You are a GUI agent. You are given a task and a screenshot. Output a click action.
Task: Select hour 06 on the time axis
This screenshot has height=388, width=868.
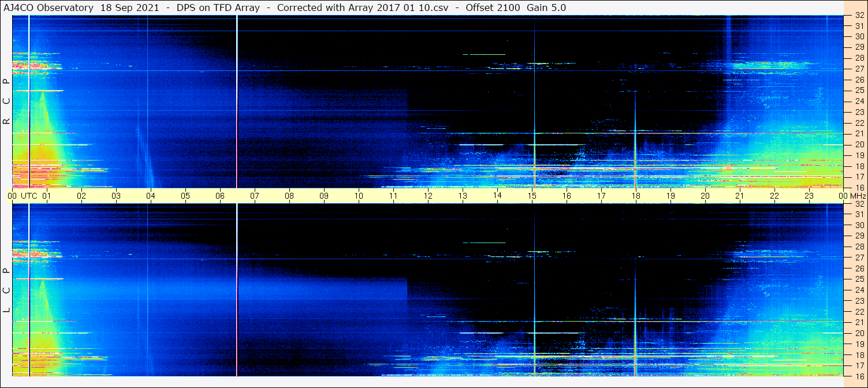click(220, 196)
